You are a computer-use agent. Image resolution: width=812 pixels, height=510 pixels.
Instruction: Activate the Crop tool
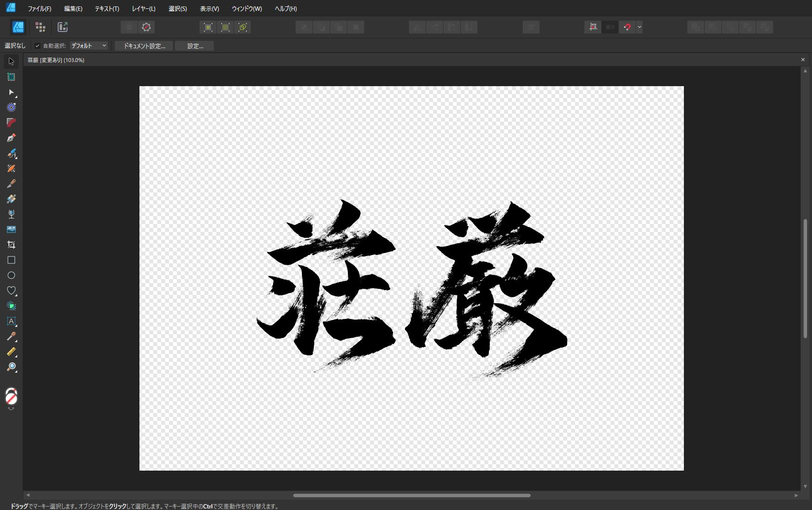pos(11,245)
